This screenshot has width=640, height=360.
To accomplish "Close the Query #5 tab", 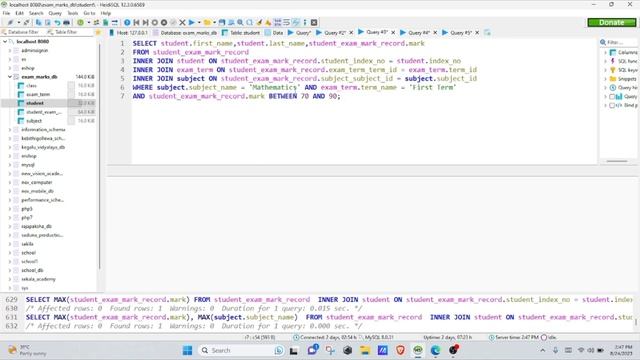I will click(477, 33).
